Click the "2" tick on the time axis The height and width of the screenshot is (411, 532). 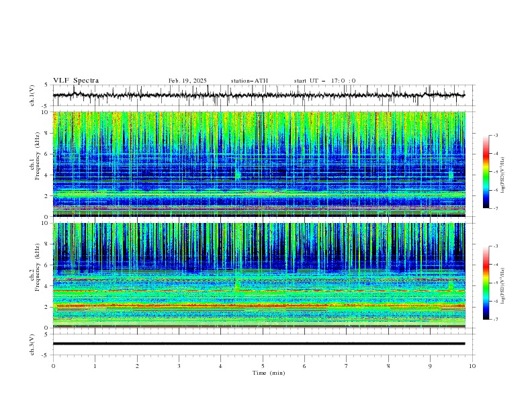point(137,366)
